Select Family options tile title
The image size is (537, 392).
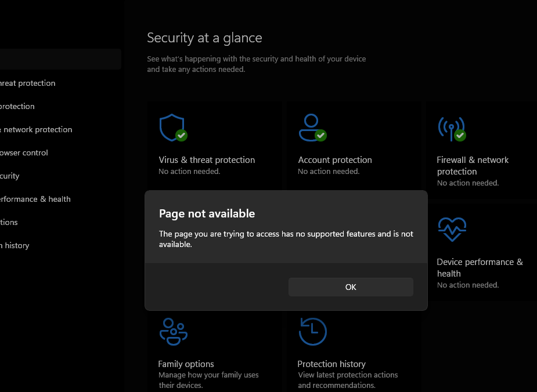point(186,364)
